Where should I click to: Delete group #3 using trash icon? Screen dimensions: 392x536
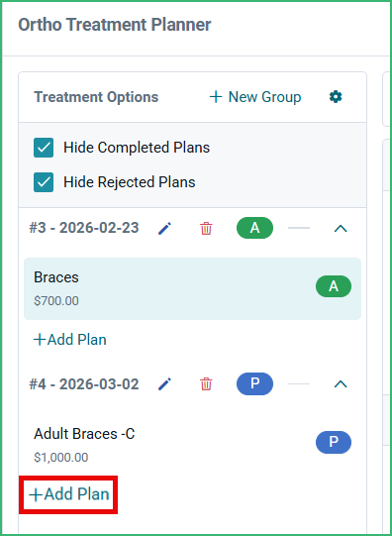(206, 228)
